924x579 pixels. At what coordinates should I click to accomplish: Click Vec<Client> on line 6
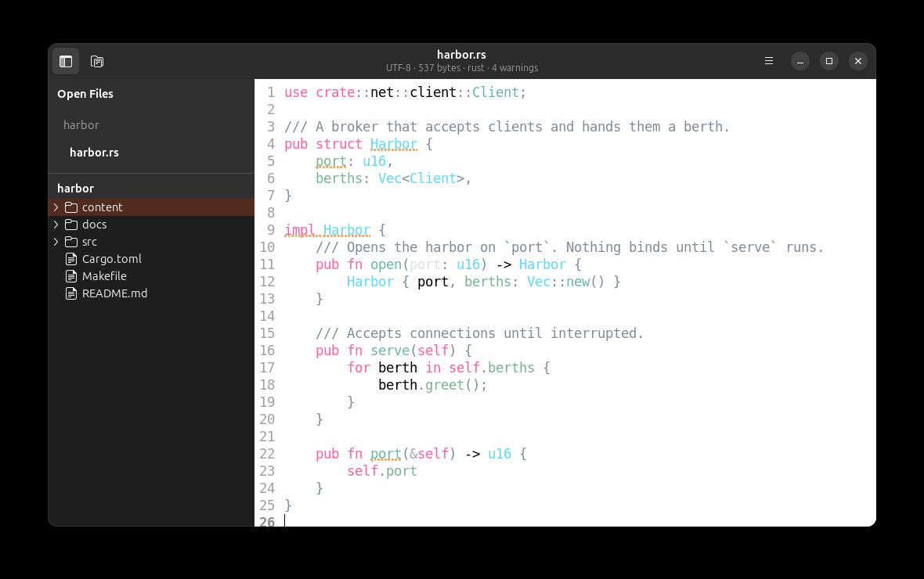(421, 178)
